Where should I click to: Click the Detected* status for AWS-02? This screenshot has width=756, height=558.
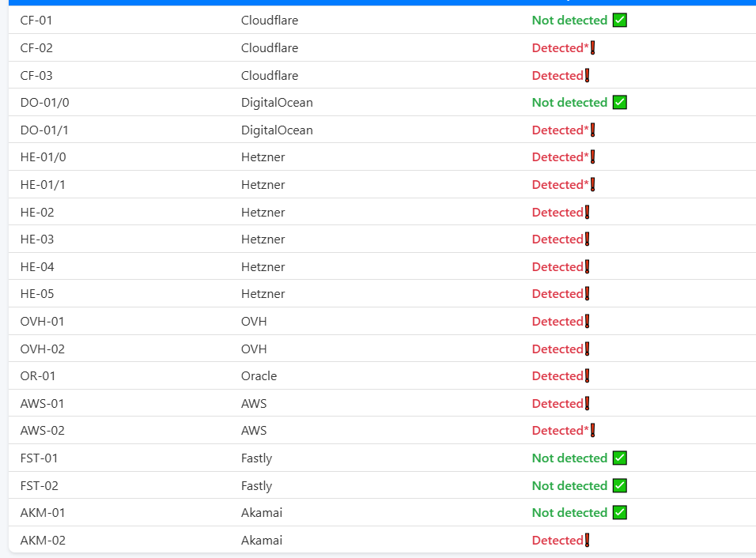coord(560,431)
